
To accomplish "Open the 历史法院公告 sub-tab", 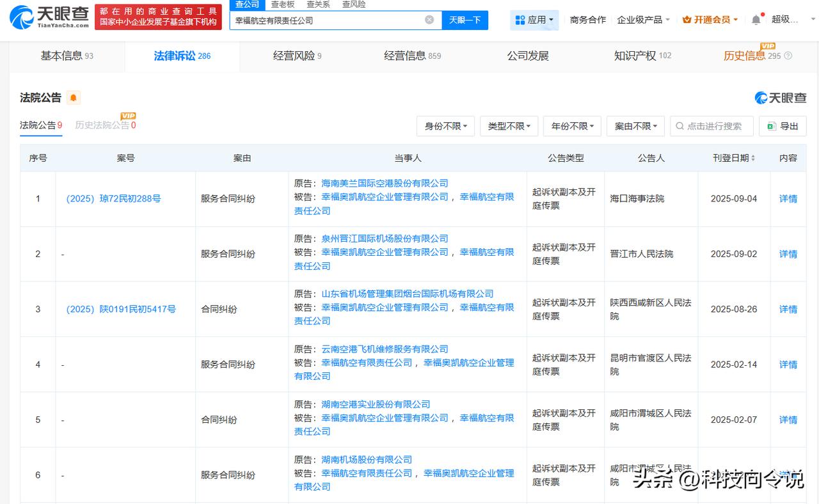I will (x=106, y=125).
